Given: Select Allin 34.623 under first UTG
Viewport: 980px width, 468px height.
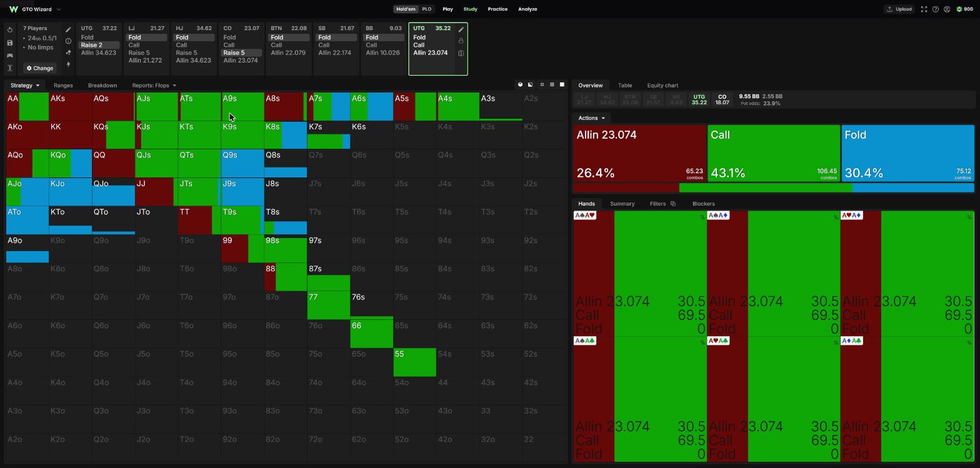Looking at the screenshot, I should tap(98, 52).
